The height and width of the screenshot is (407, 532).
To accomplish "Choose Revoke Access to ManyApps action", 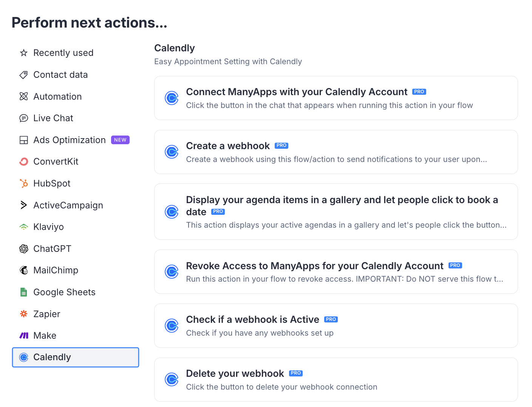I will click(336, 272).
